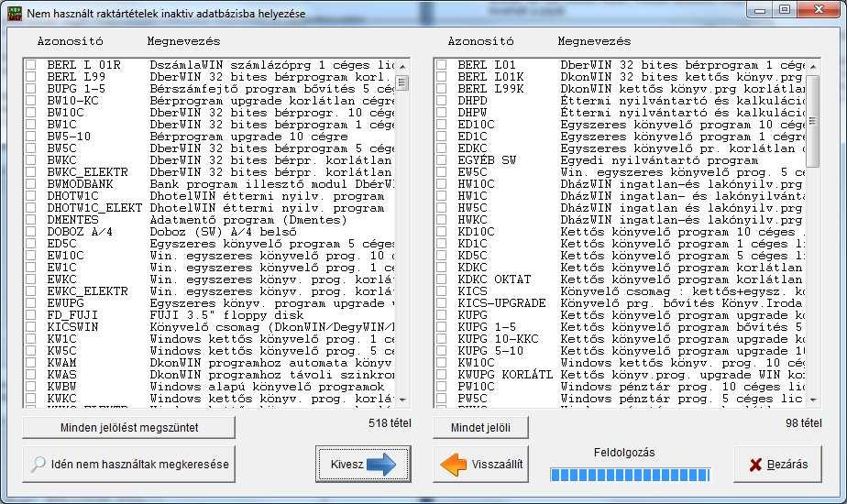847x504 pixels.
Task: Click the 518 tétel count label
Action: click(x=390, y=423)
